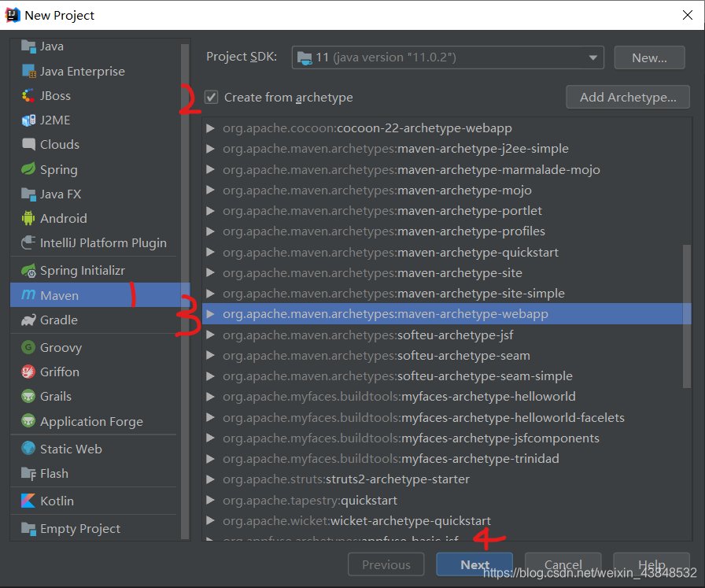Expand cocoon-22-archetype-webapp node
705x588 pixels.
210,128
